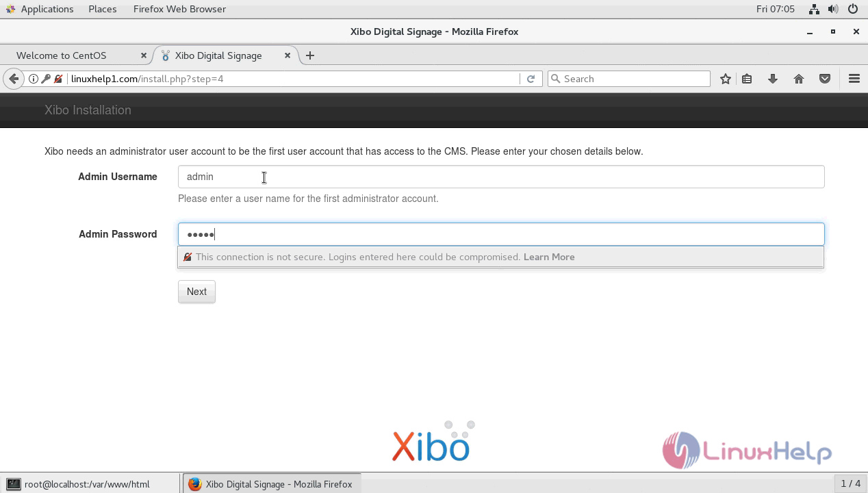Screen dimensions: 868x493
Task: Open the Firefox hamburger menu
Action: 854,79
